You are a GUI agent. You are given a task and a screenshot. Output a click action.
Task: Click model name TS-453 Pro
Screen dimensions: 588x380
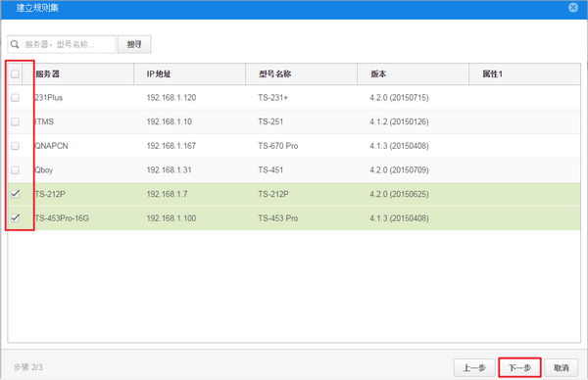click(x=278, y=218)
